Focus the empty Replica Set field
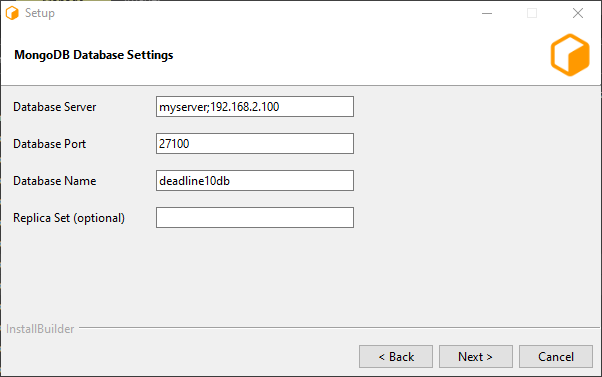This screenshot has height=377, width=602. [x=255, y=218]
